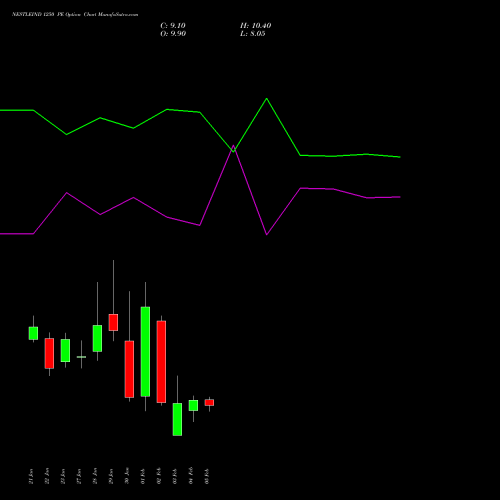Click the open value O: 9.90
The height and width of the screenshot is (500, 500).
point(173,34)
